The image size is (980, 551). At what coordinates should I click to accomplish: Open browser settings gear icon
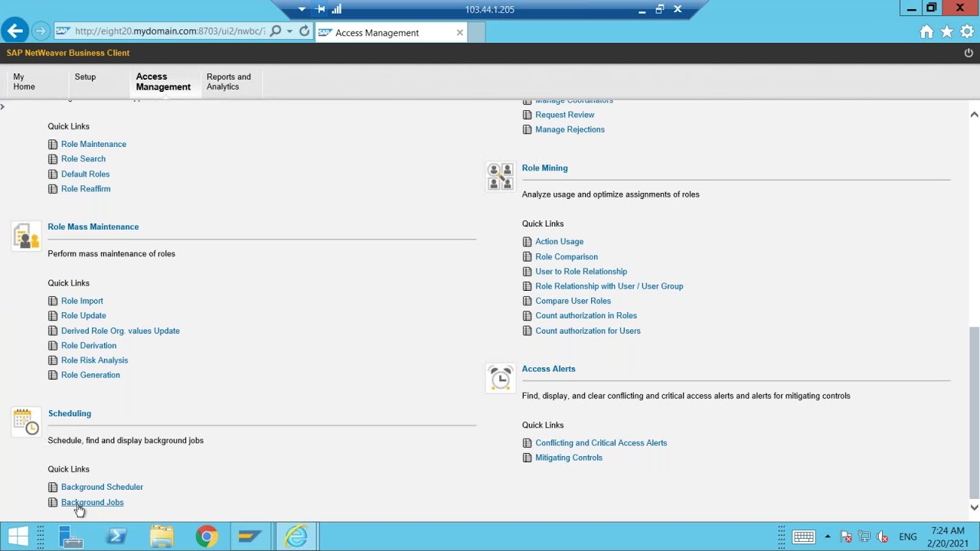(x=967, y=31)
